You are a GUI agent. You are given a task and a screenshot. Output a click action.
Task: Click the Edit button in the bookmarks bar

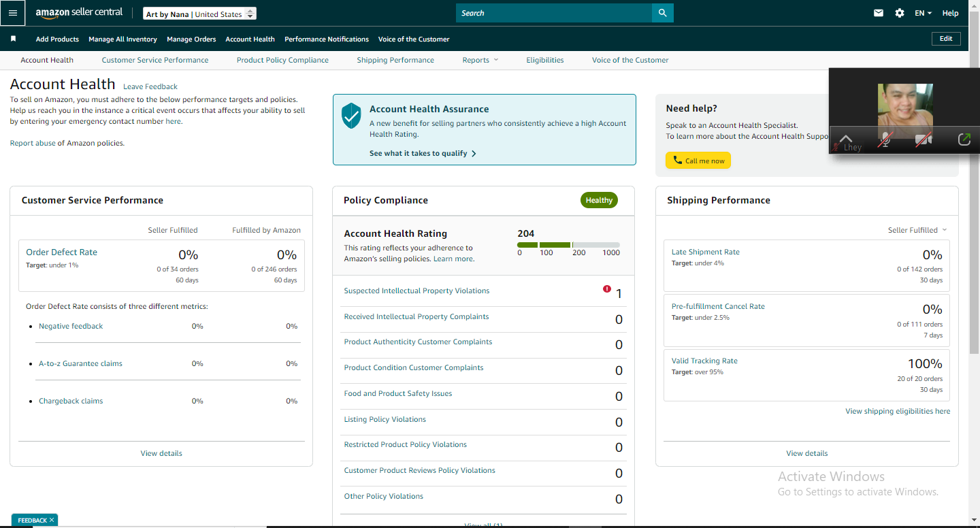(x=946, y=39)
